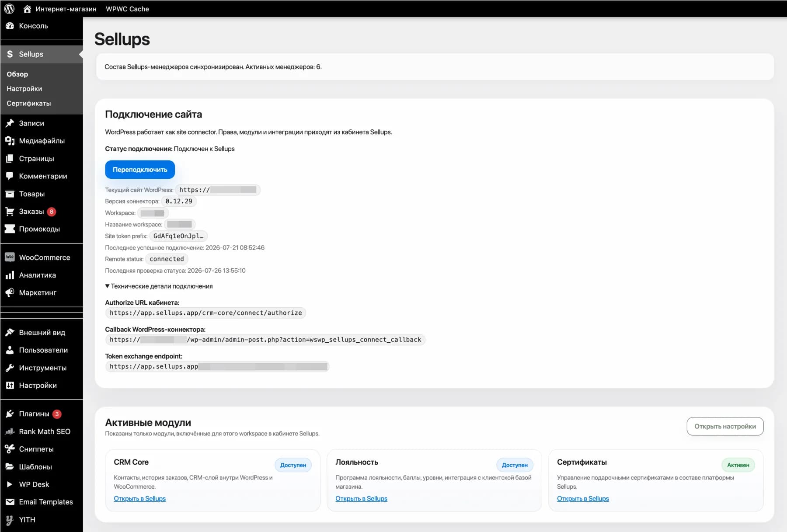787x532 pixels.
Task: Click connector version 0.12.29
Action: tap(179, 202)
